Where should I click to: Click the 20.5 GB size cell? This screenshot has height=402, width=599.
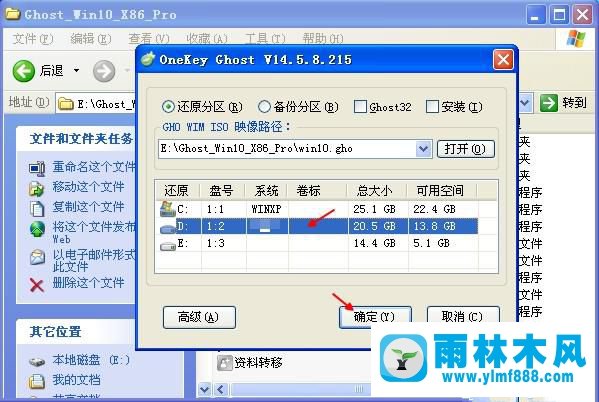pyautogui.click(x=374, y=226)
